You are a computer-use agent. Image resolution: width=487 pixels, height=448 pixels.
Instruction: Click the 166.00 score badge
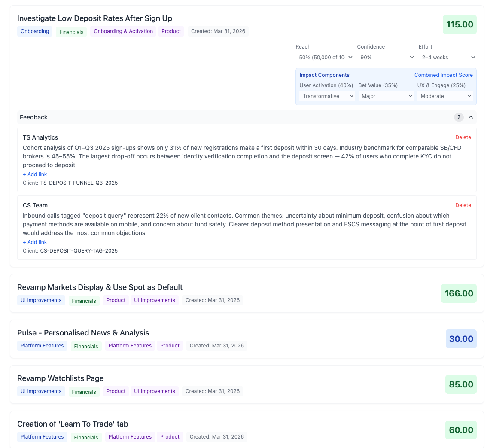pyautogui.click(x=459, y=293)
